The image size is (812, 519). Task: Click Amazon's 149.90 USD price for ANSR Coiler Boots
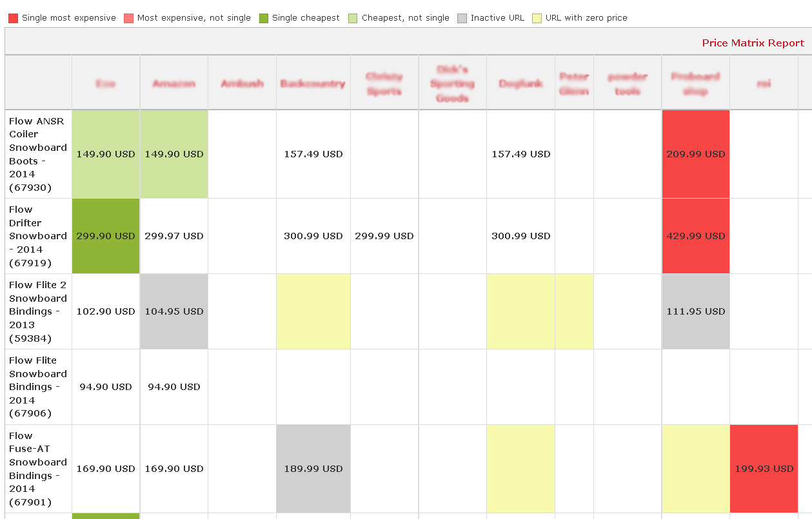[x=174, y=154]
